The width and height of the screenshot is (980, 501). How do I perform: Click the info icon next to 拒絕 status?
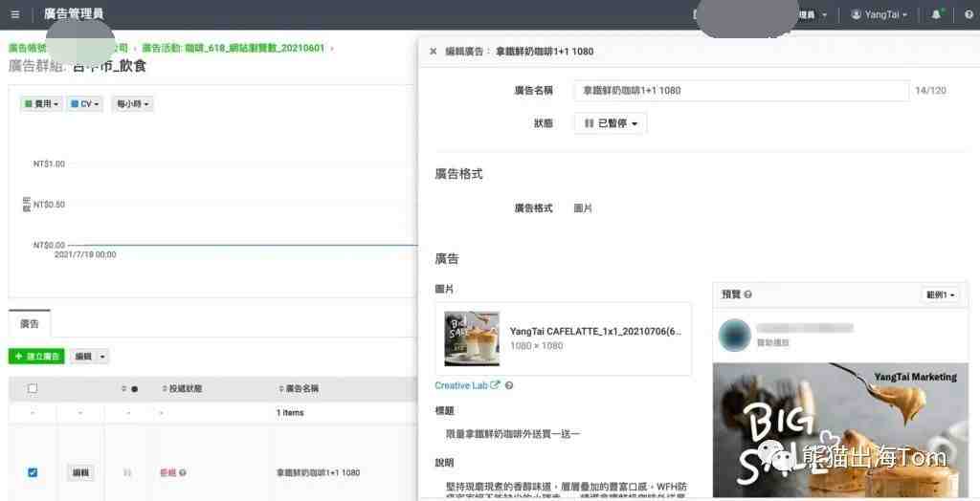tap(183, 473)
